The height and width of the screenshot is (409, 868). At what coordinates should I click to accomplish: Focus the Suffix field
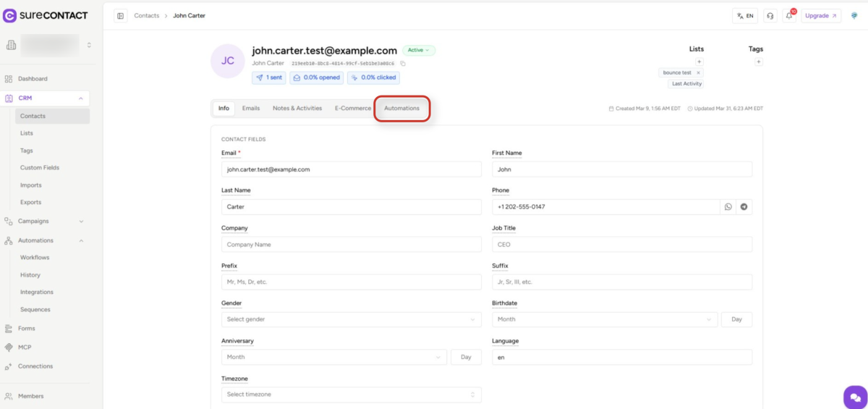[x=622, y=282]
